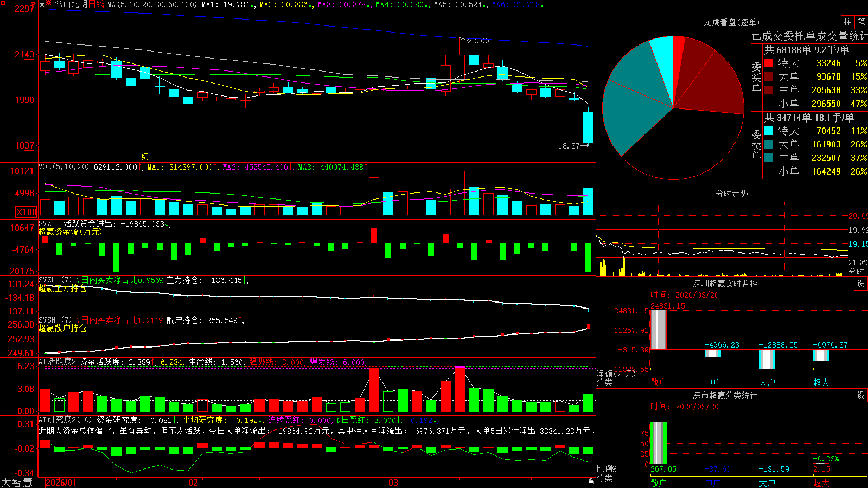This screenshot has height=488, width=868.
Task: Click the dark red 大单 buy order swatch
Action: coord(768,76)
